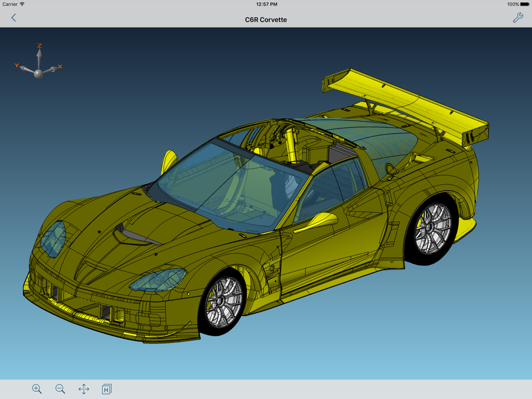
Task: Select the front right wheel rim
Action: 224,301
